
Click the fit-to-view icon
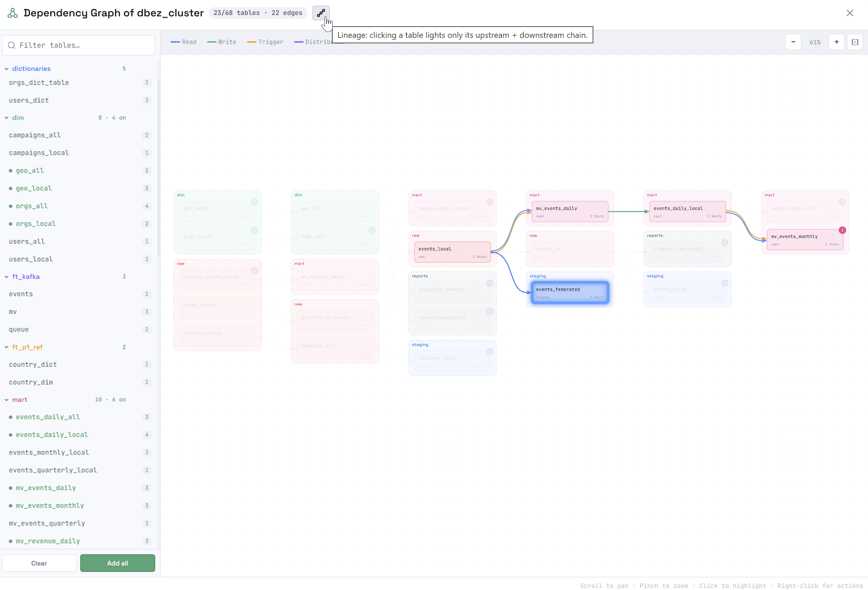pyautogui.click(x=855, y=42)
